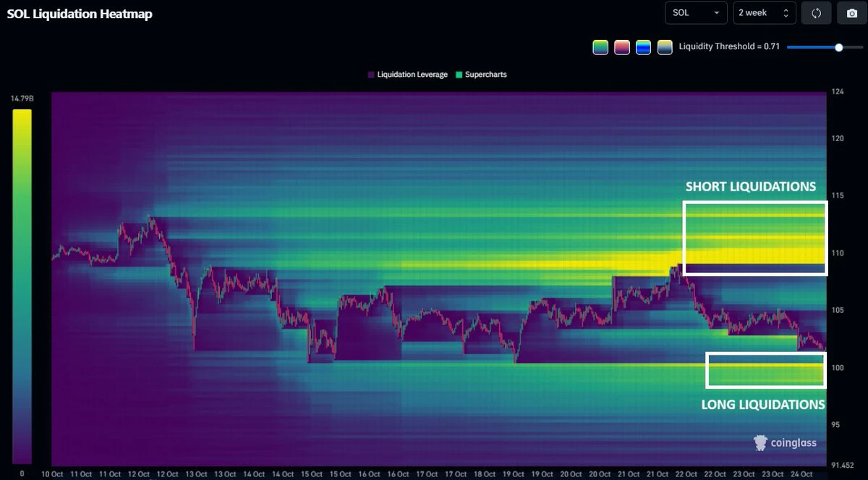Click the 14.79B color scale maximum
This screenshot has width=868, height=480.
tap(22, 98)
